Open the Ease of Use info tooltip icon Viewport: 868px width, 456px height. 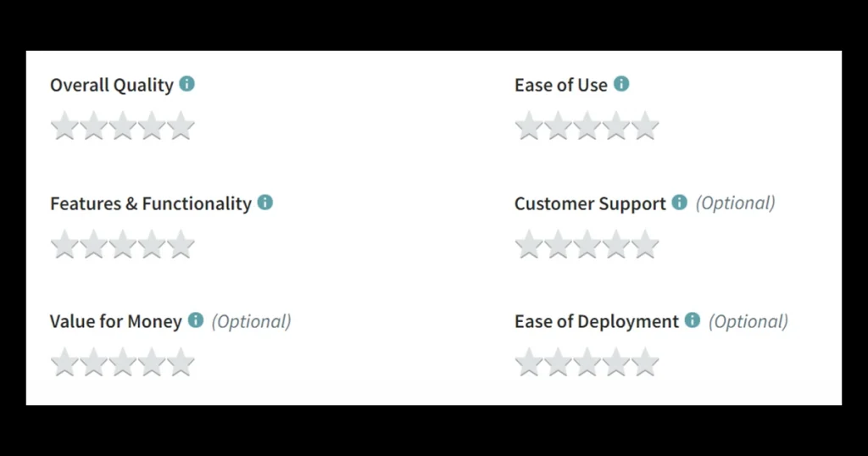tap(621, 84)
